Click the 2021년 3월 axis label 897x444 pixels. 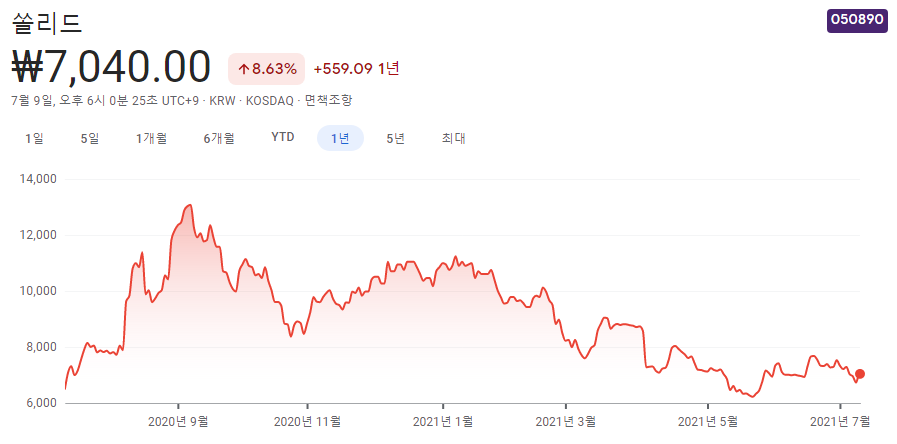(566, 422)
